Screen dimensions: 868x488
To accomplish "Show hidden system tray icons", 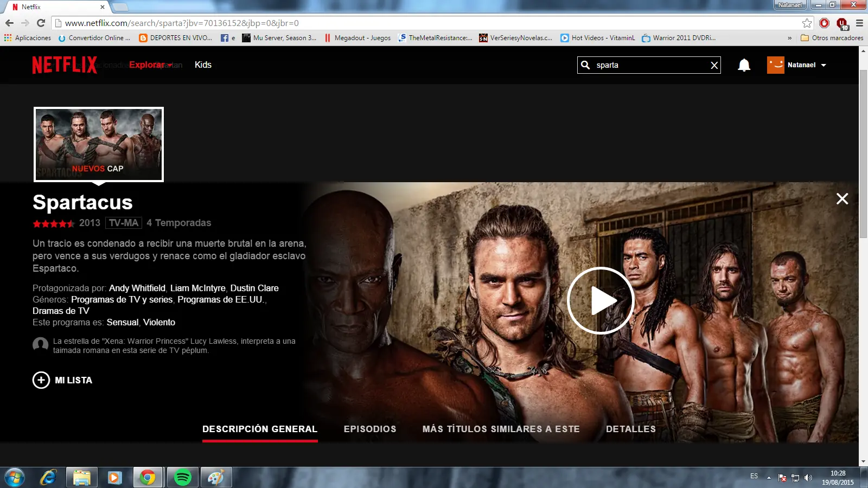I will (x=769, y=478).
